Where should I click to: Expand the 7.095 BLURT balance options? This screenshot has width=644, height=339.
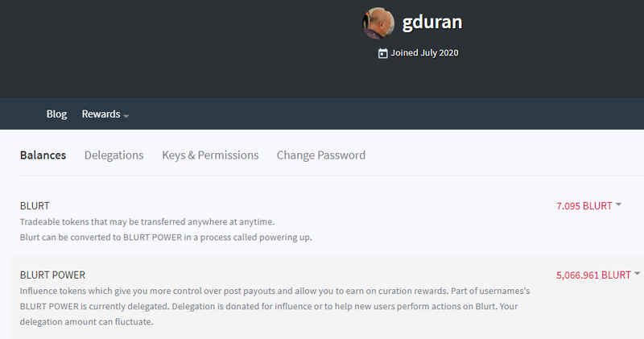588,206
